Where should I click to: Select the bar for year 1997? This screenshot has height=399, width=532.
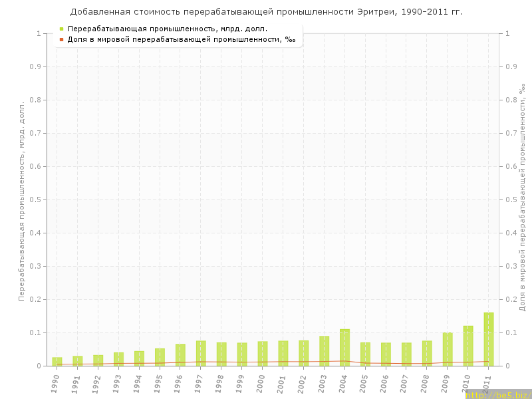[201, 353]
